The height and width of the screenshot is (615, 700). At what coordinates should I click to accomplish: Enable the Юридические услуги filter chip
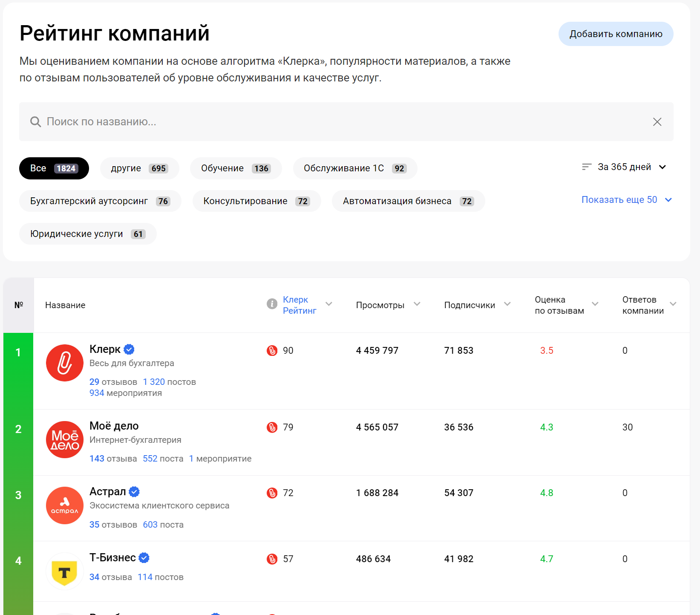[87, 234]
